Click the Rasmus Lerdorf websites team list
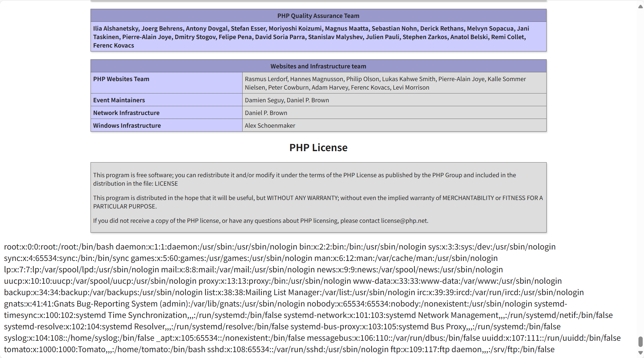644x358 pixels. (x=385, y=83)
